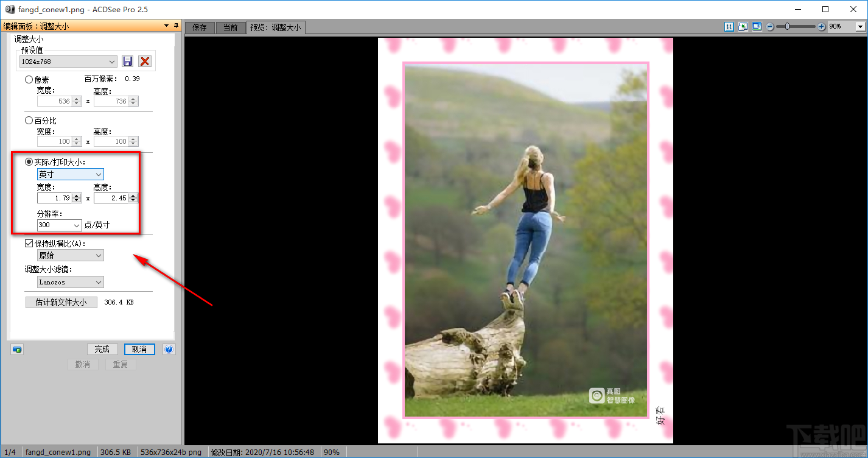Select the 像素 radio button
The image size is (868, 458).
point(29,79)
